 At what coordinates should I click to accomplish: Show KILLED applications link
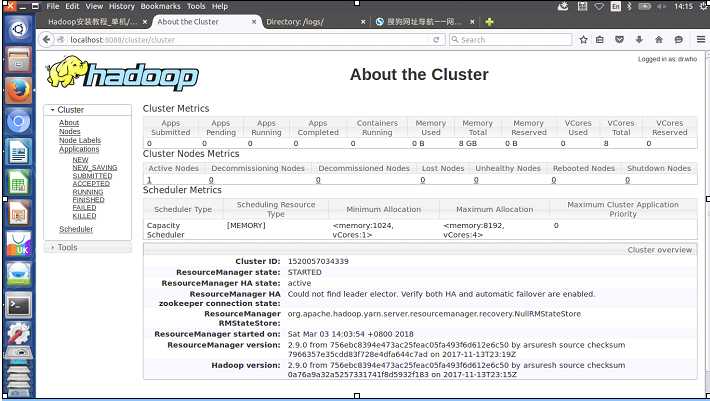84,216
